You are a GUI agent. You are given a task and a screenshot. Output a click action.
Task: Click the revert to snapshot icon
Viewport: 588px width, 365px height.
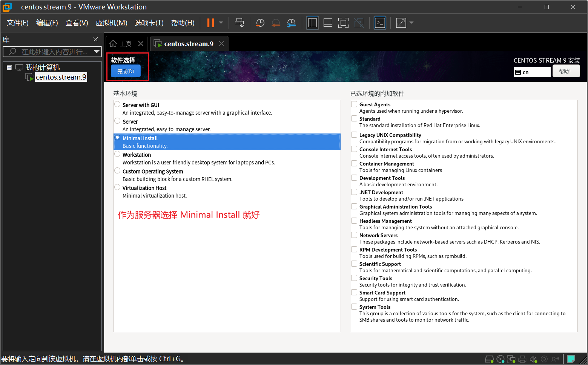click(276, 23)
